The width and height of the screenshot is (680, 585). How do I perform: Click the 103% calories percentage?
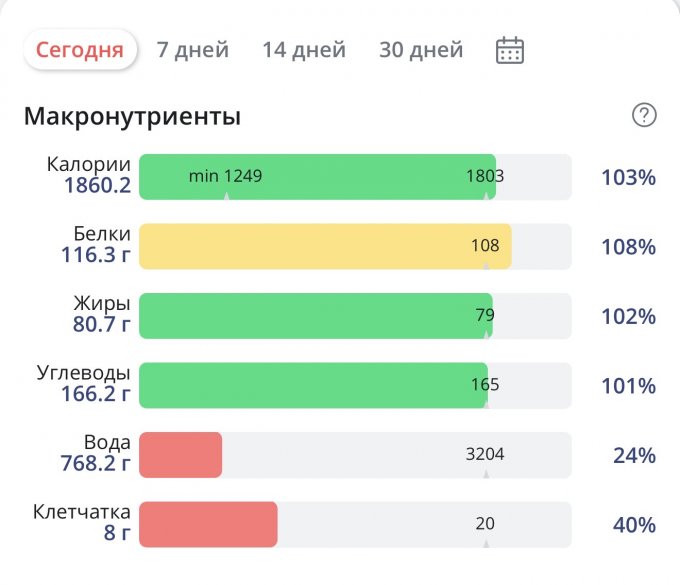coord(628,177)
